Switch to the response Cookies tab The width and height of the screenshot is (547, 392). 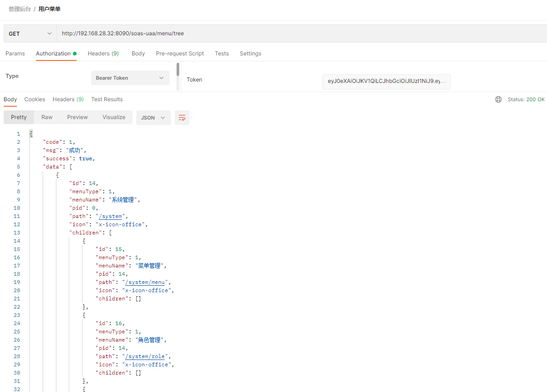[x=35, y=99]
